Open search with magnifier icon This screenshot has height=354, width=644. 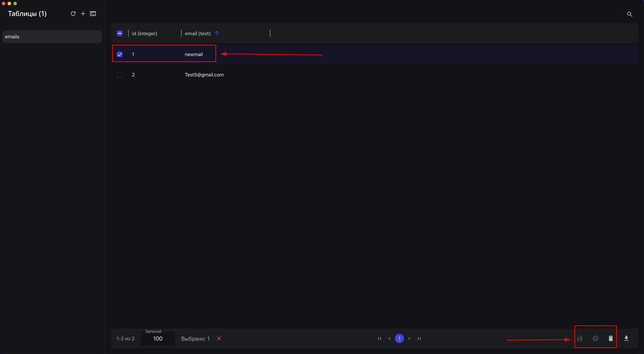tap(630, 14)
